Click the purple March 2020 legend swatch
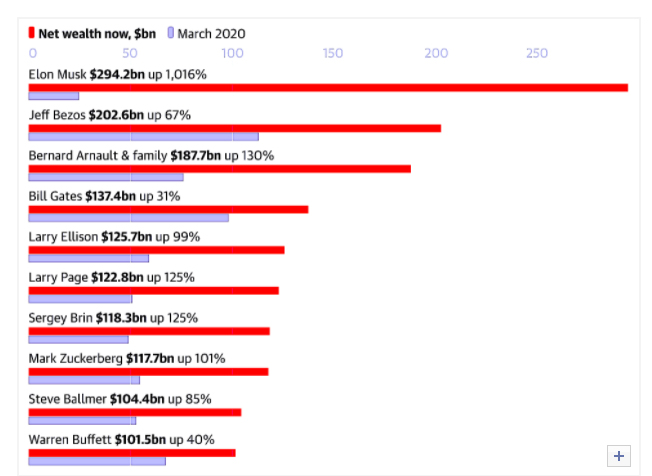Screen dimensions: 652x476 click(171, 33)
